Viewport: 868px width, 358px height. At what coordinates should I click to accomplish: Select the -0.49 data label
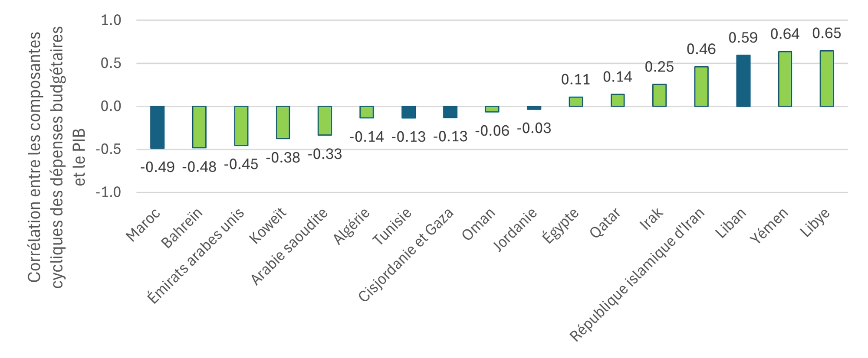click(x=157, y=167)
